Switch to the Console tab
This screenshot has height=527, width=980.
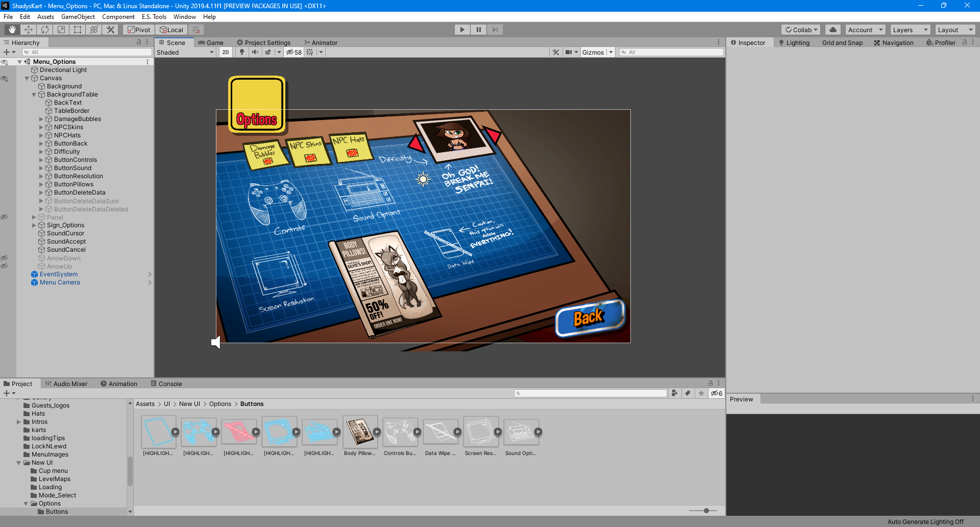166,384
